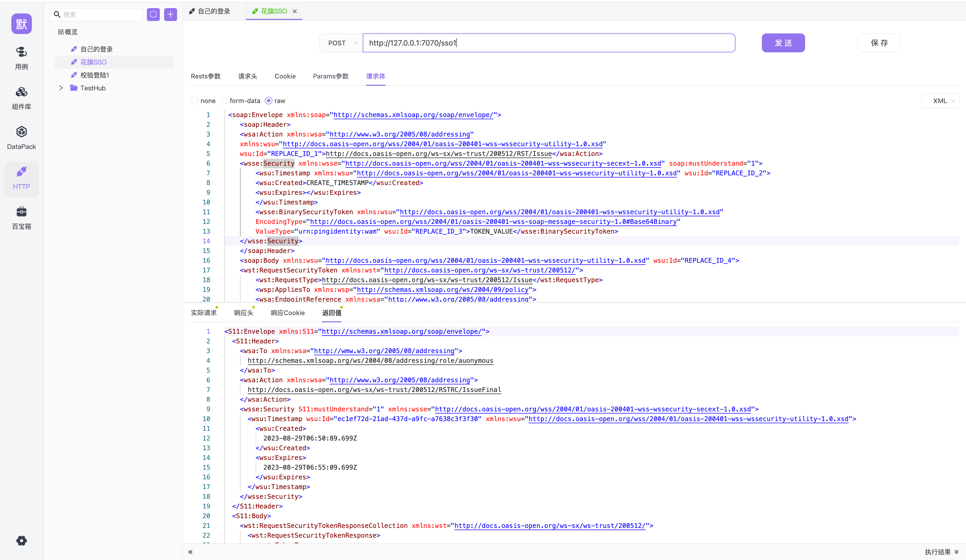The image size is (966, 560).
Task: Expand the TestHub folder
Action: pos(61,88)
